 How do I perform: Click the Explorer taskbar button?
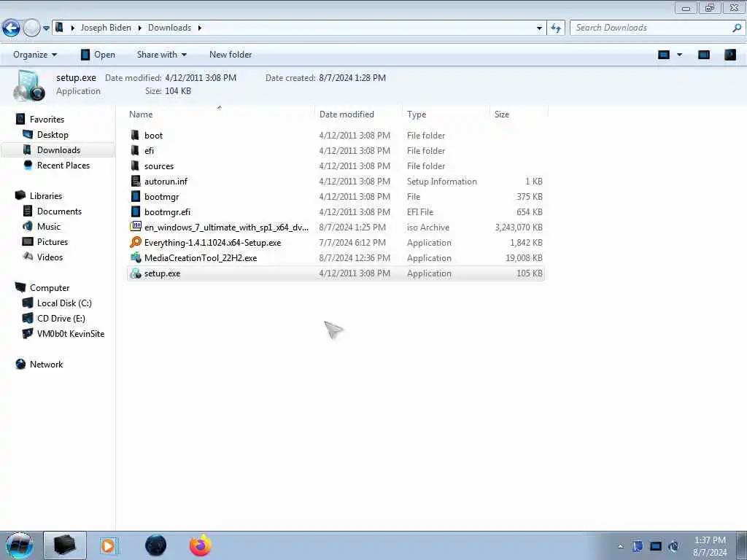pyautogui.click(x=65, y=545)
